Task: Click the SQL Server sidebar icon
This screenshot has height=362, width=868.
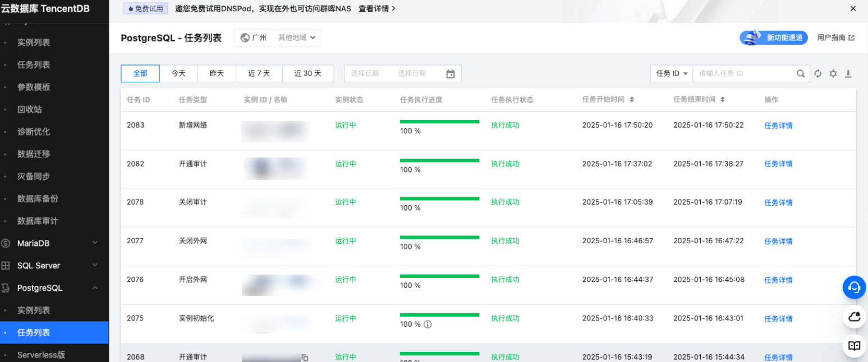Action: (6, 266)
